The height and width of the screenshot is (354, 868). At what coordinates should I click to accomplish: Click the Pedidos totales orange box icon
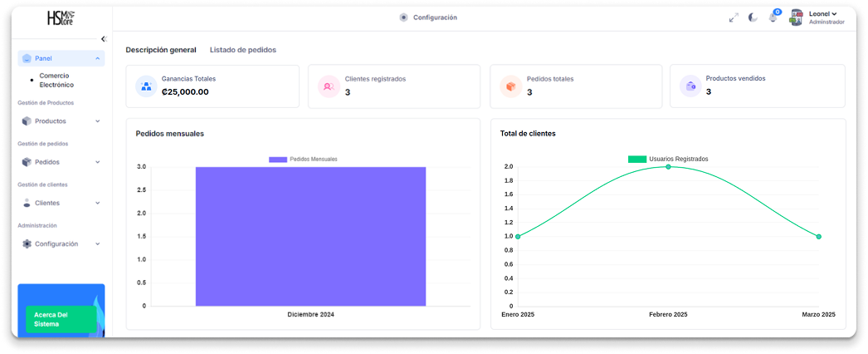point(510,86)
